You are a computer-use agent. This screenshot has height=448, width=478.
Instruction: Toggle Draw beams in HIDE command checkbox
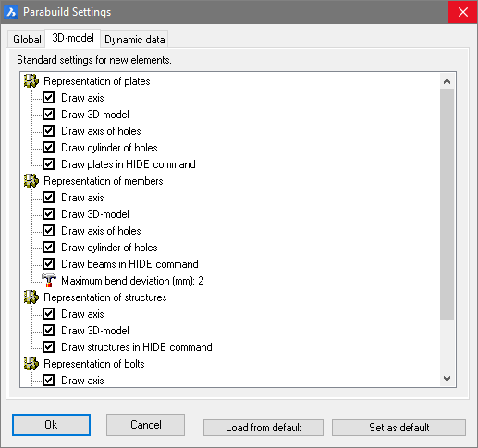(49, 264)
